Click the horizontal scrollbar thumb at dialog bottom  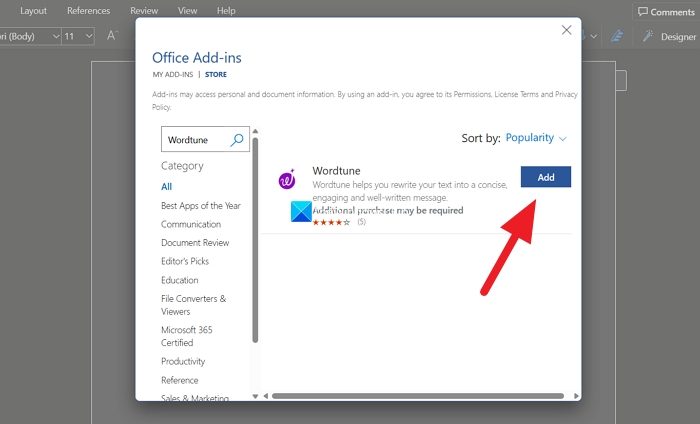[418, 396]
